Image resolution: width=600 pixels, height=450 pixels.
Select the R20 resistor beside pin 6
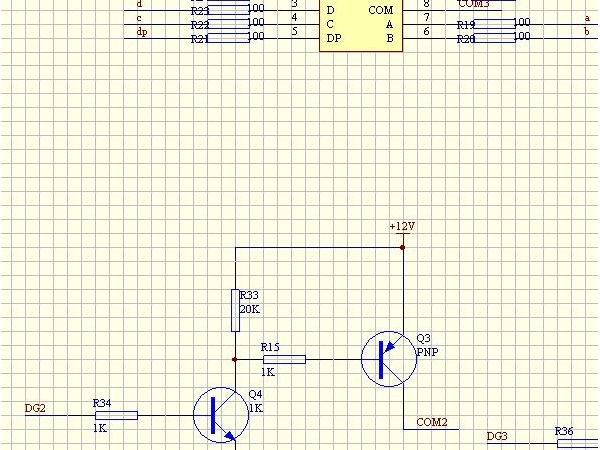click(x=494, y=38)
